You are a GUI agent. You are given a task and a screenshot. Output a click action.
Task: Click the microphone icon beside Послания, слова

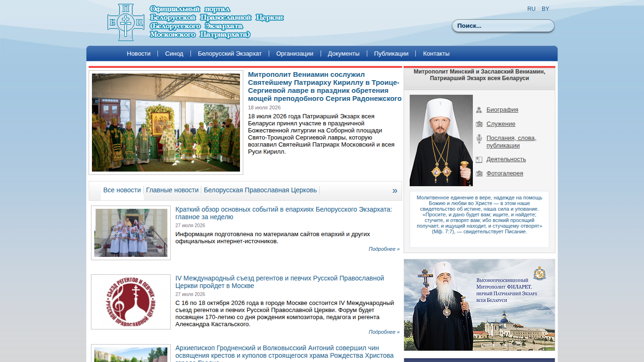(x=479, y=139)
